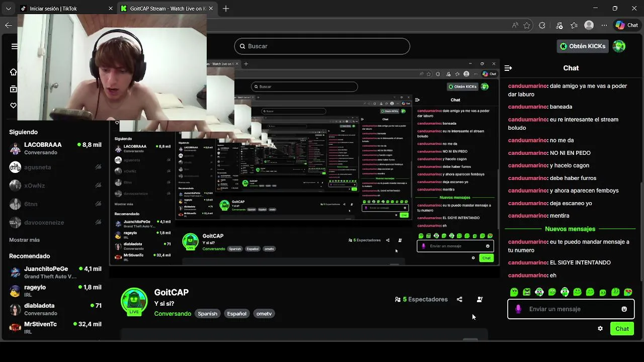The image size is (644, 362).
Task: Open the Edge profile avatar
Action: 589,25
